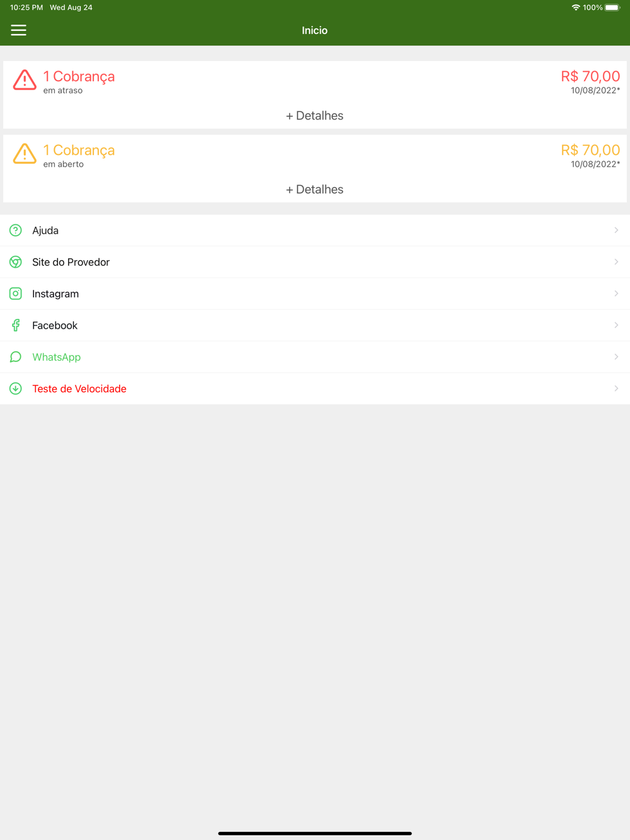Open the Facebook menu entry
Image resolution: width=630 pixels, height=840 pixels.
tap(315, 326)
